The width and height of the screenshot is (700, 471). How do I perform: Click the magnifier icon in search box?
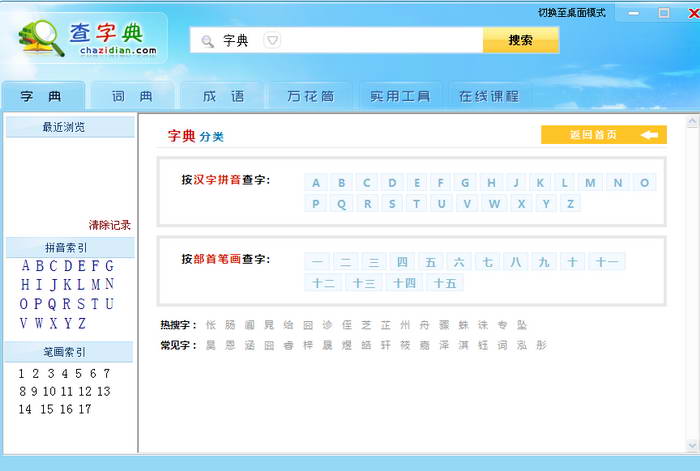coord(207,41)
